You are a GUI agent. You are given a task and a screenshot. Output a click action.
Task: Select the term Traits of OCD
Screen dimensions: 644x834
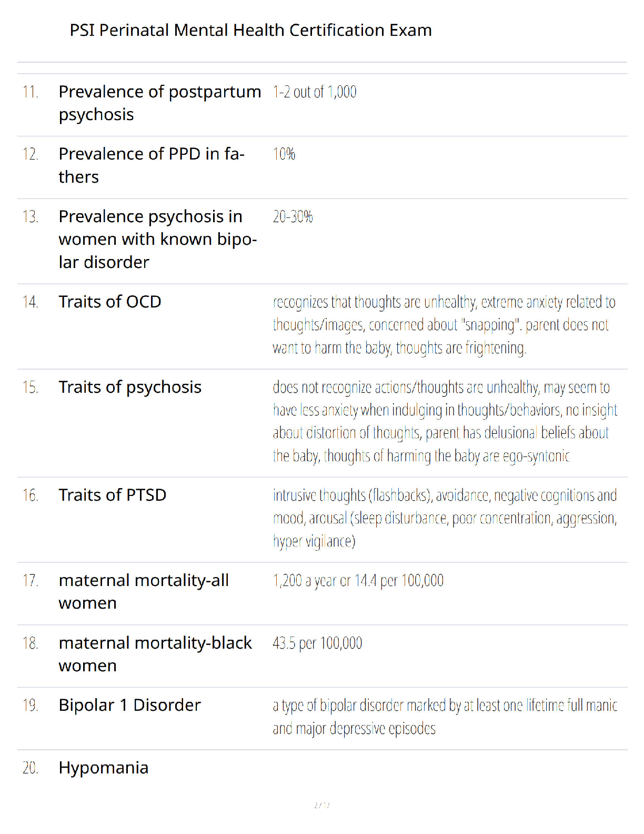(x=110, y=302)
